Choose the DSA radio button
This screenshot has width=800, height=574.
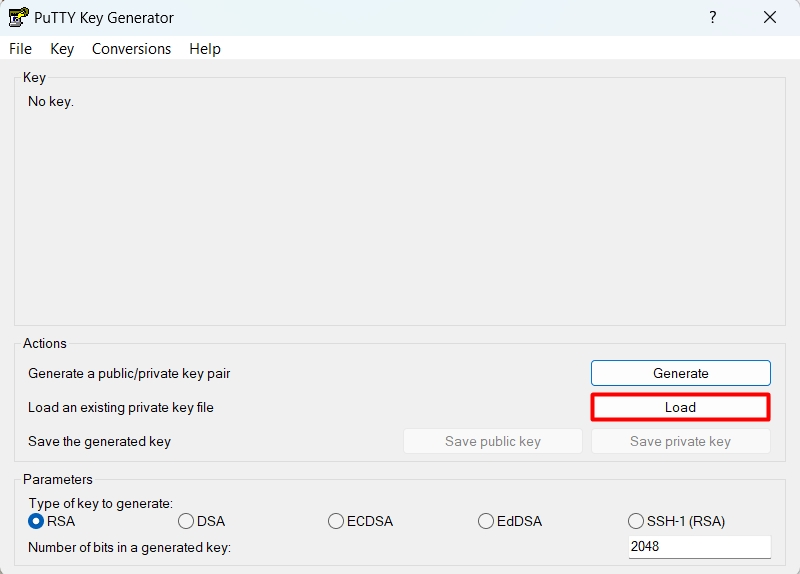click(186, 521)
